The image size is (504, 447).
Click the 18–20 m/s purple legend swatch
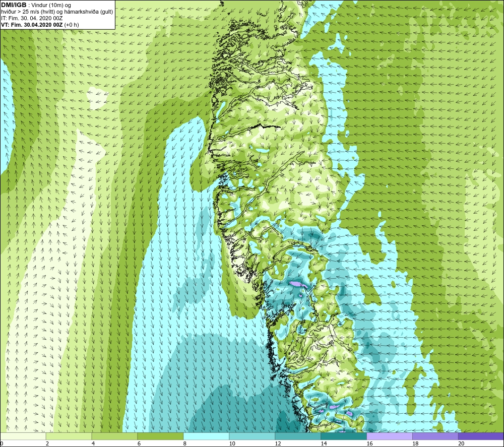pyautogui.click(x=435, y=436)
